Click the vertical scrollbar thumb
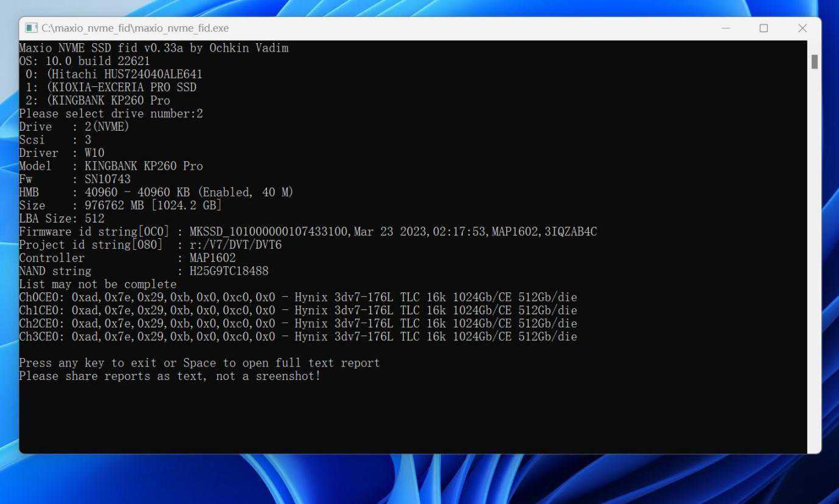Screen dimensions: 839x504 point(814,61)
